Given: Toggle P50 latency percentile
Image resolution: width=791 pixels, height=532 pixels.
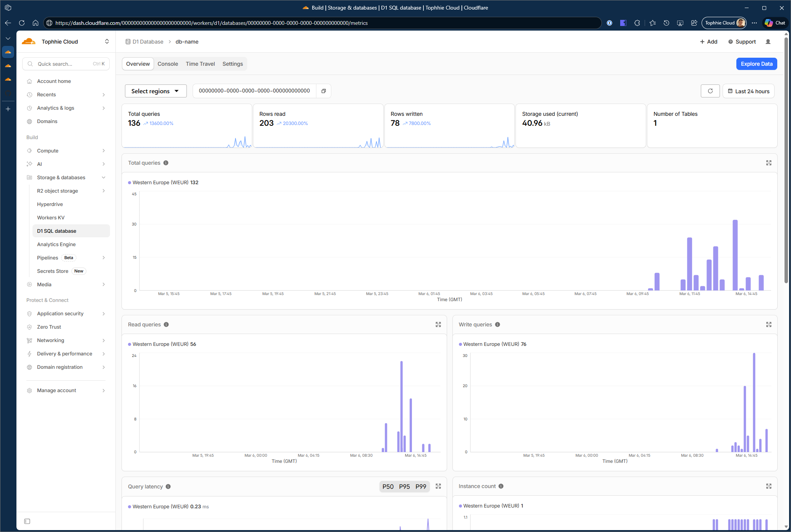Looking at the screenshot, I should (x=387, y=487).
